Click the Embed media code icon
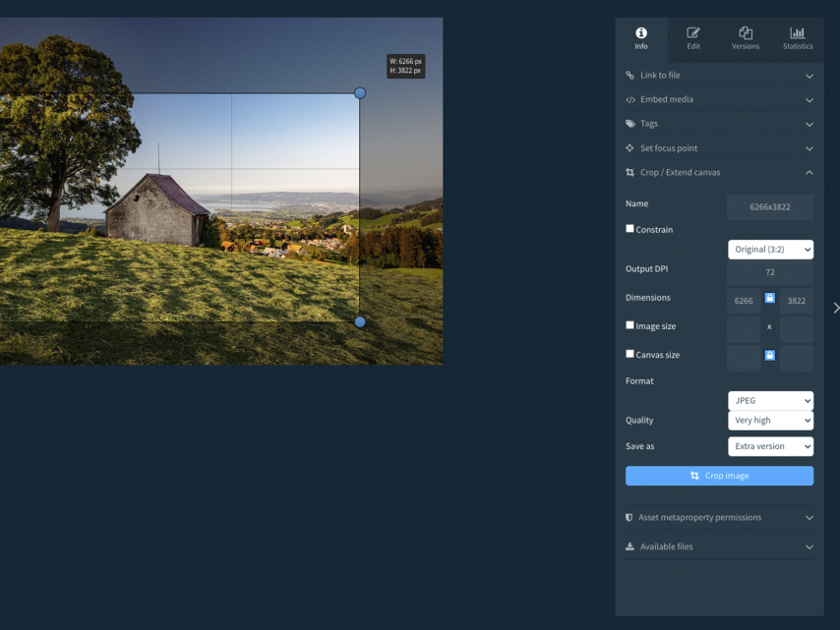Screen dimensions: 840x630 (630, 99)
